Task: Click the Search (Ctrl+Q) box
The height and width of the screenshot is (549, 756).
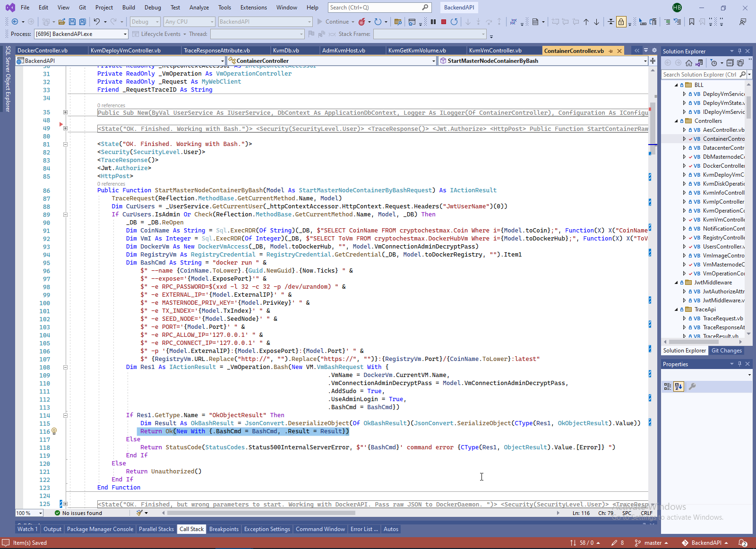Action: point(379,8)
